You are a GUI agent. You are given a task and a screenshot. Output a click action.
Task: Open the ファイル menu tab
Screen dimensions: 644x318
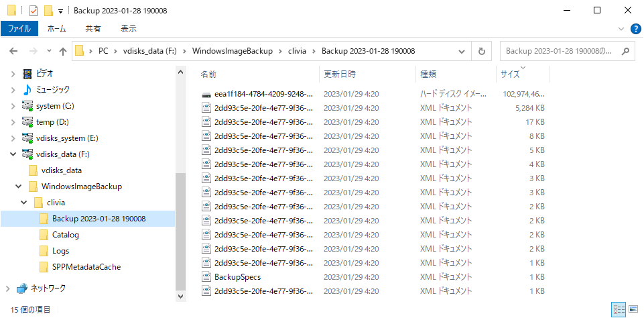pos(19,29)
